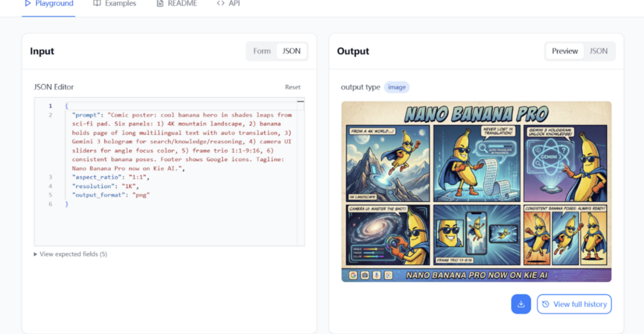
Task: Click the "output type" label
Action: point(360,87)
